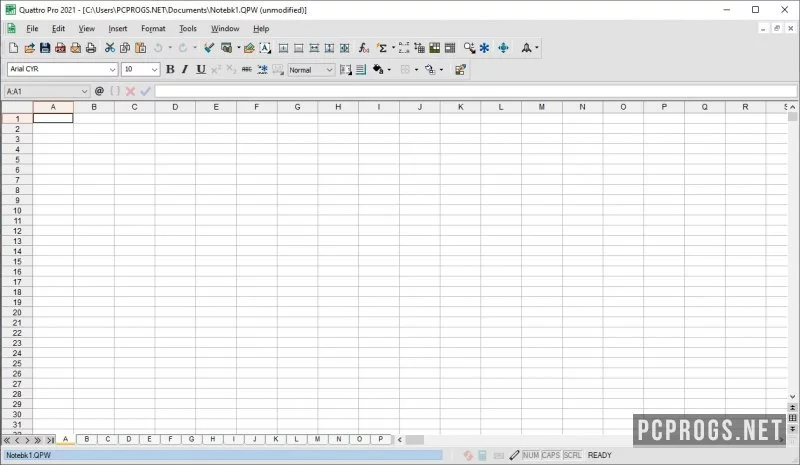Toggle the CAPS indicator in status bar
The width and height of the screenshot is (800, 465).
[x=551, y=455]
